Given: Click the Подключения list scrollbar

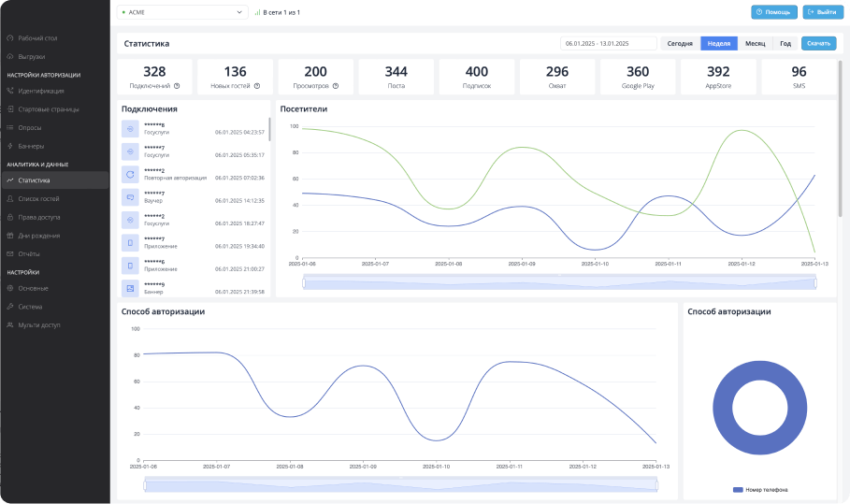Looking at the screenshot, I should pos(270,131).
